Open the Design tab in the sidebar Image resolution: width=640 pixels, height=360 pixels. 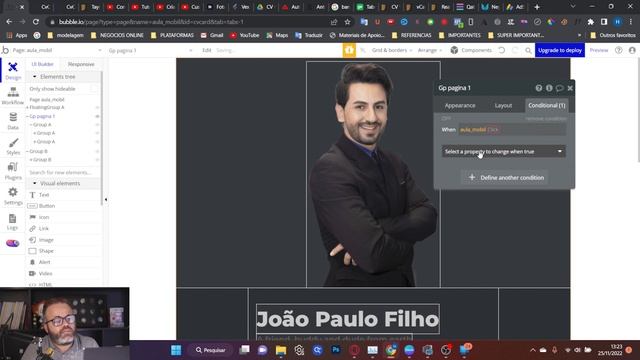pyautogui.click(x=13, y=70)
